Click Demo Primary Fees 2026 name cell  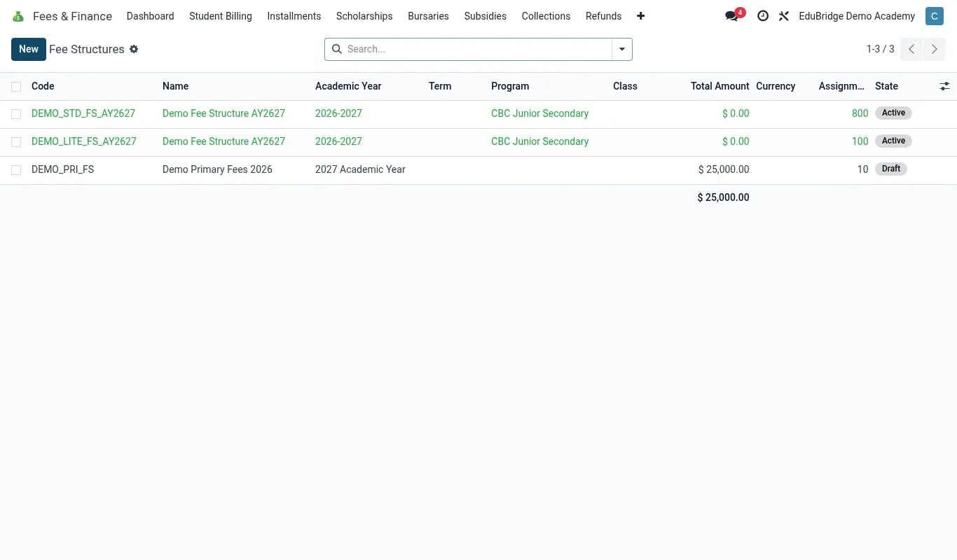(217, 169)
